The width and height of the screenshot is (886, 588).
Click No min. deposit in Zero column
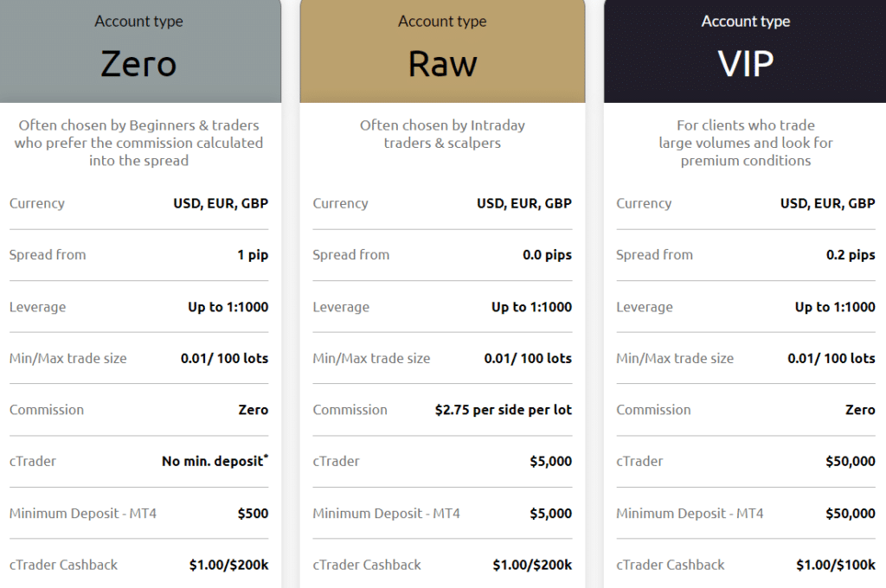(215, 461)
